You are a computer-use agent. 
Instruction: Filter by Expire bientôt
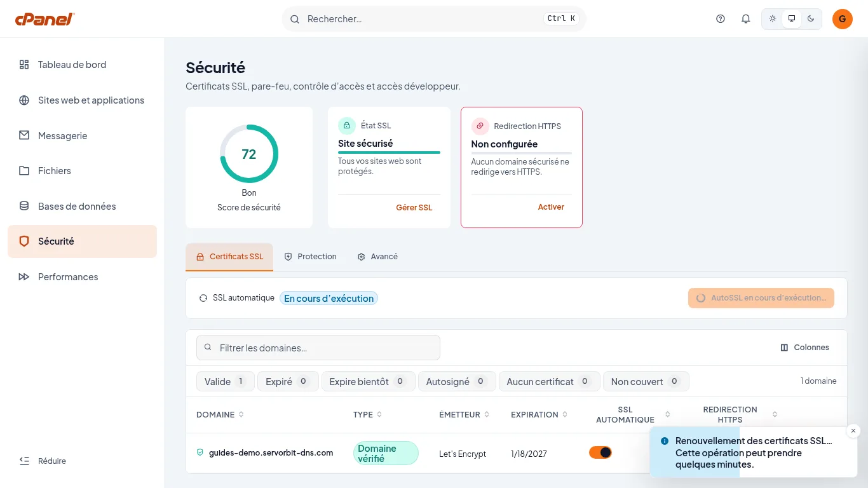[369, 382]
